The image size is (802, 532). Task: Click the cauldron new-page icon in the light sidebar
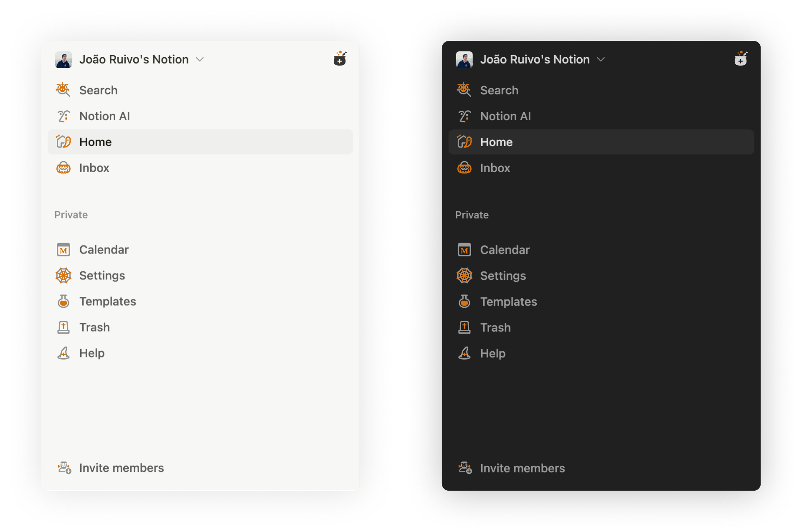[340, 59]
